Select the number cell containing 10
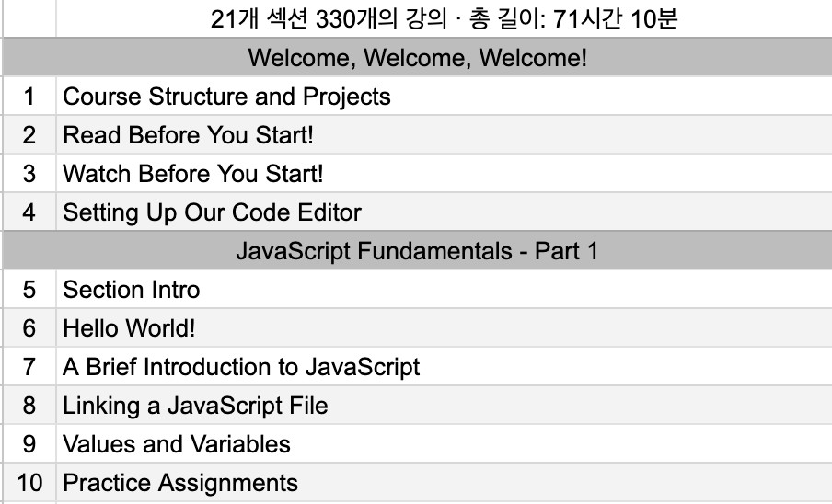 29,483
